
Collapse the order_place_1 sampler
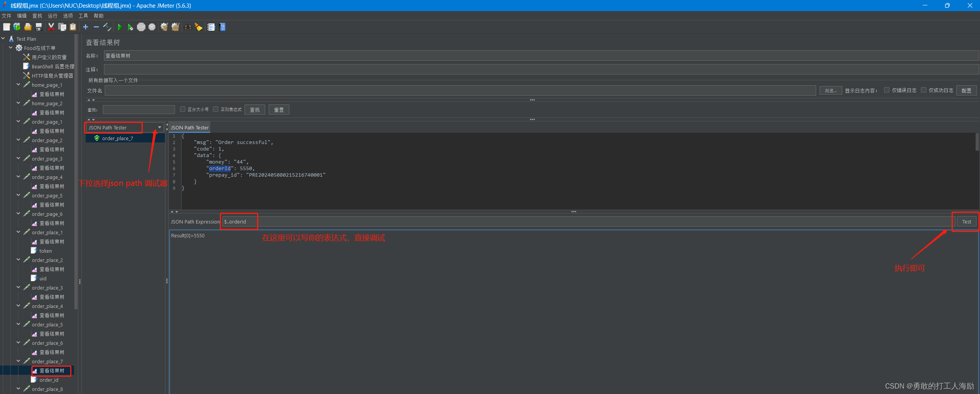(x=18, y=232)
